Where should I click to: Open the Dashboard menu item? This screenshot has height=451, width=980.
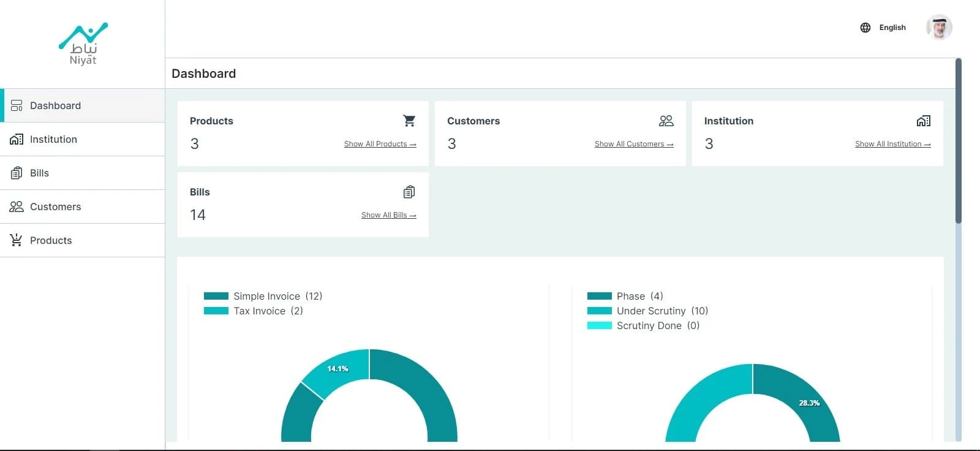[82, 105]
